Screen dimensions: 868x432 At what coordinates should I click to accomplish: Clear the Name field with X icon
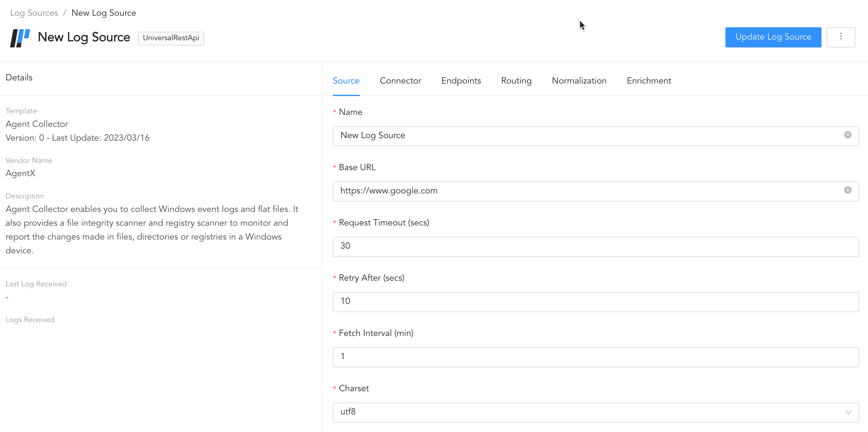pos(848,135)
